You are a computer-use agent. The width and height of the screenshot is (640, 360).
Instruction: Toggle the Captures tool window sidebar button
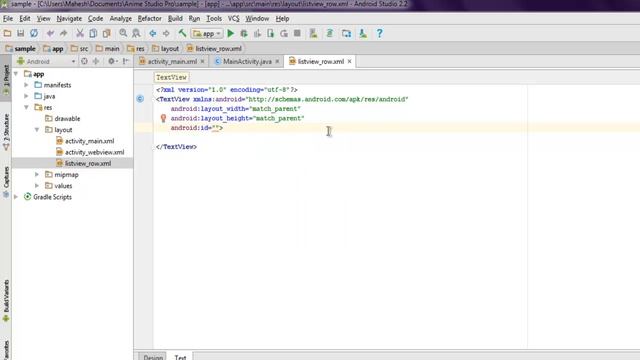coord(6,182)
